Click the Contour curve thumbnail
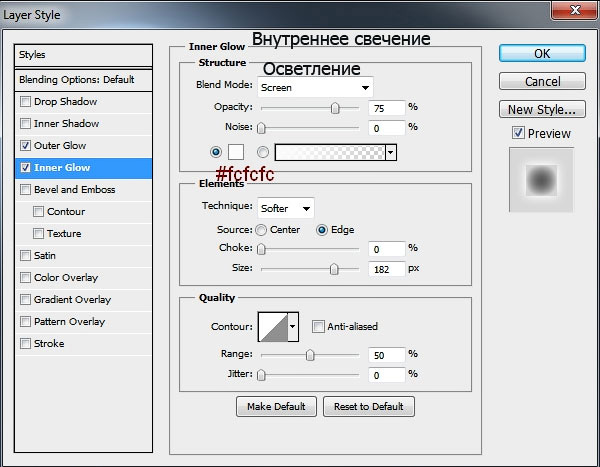The image size is (600, 467). 273,327
